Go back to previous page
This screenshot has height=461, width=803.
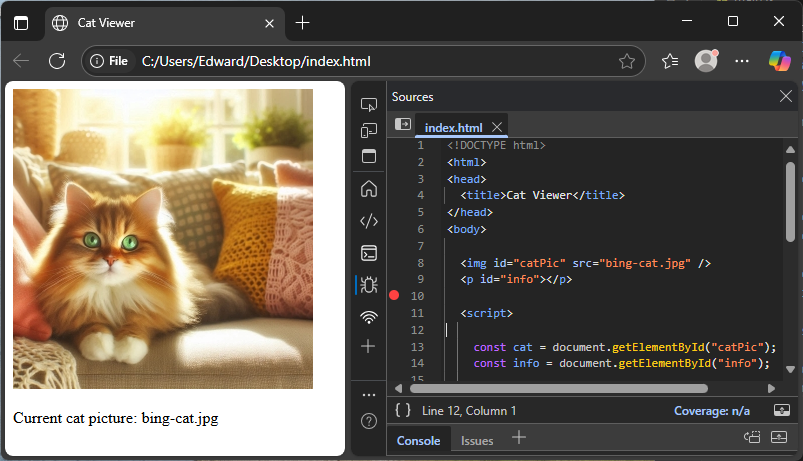(x=21, y=61)
